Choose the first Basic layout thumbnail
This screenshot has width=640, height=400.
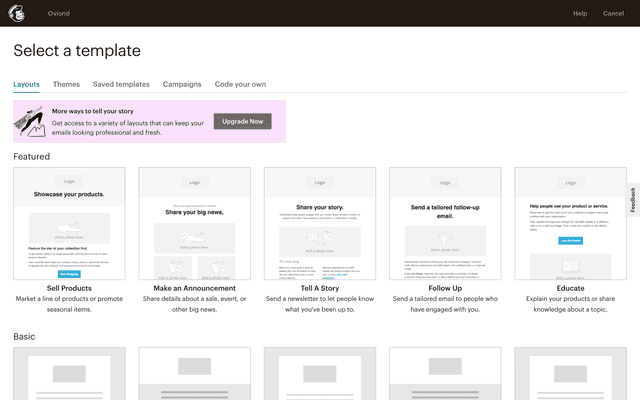pyautogui.click(x=69, y=373)
